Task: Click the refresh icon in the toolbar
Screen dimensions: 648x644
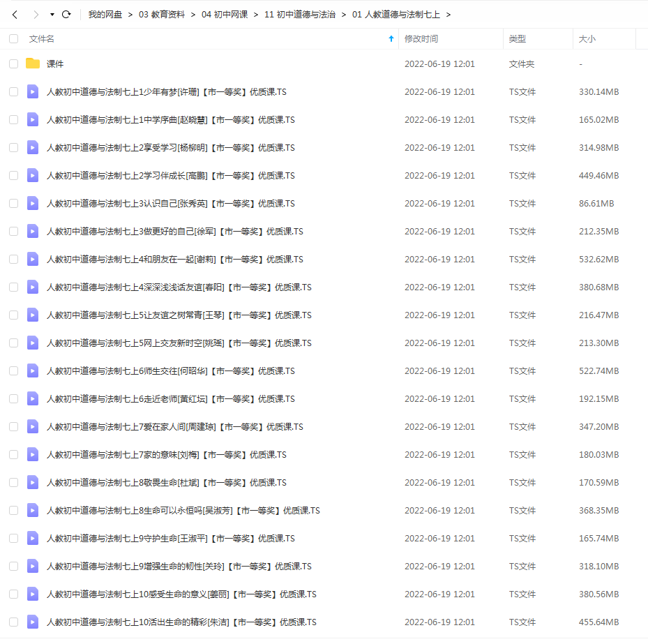Action: click(x=66, y=13)
